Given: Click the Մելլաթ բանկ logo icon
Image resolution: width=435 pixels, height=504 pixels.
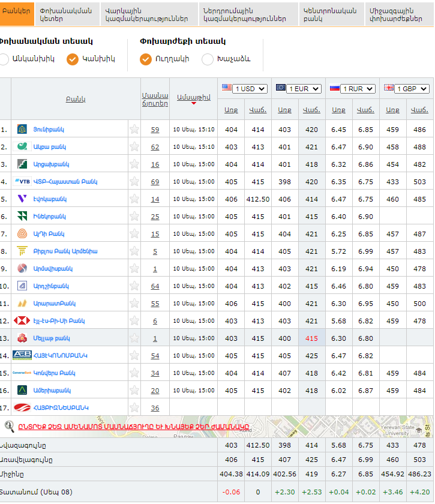Looking at the screenshot, I should point(22,338).
